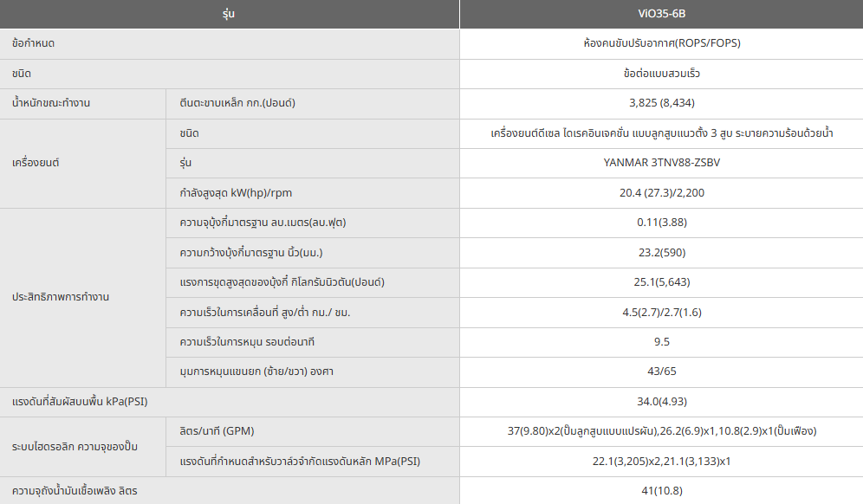The height and width of the screenshot is (504, 863).
Task: Click the ViO35-6B column header
Action: pyautogui.click(x=661, y=15)
